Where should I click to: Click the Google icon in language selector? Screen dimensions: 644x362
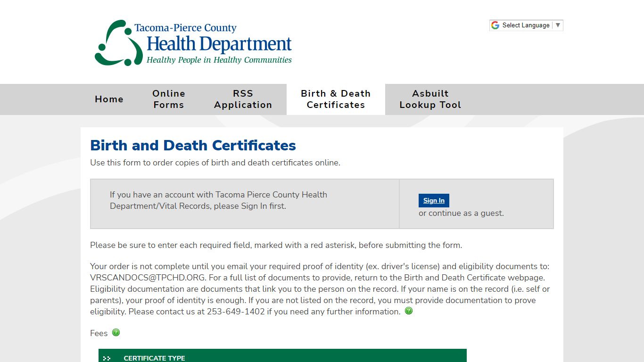click(495, 25)
